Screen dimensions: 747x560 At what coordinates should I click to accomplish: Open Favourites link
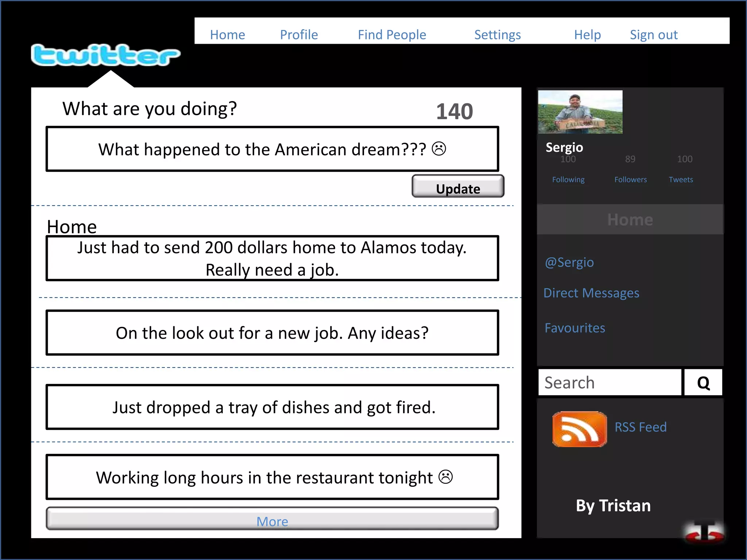pyautogui.click(x=575, y=328)
